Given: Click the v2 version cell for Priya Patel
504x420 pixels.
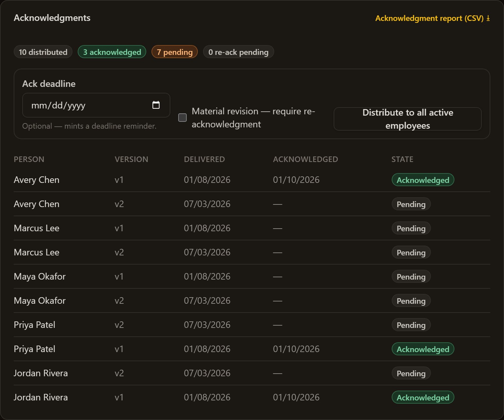Looking at the screenshot, I should pos(119,325).
